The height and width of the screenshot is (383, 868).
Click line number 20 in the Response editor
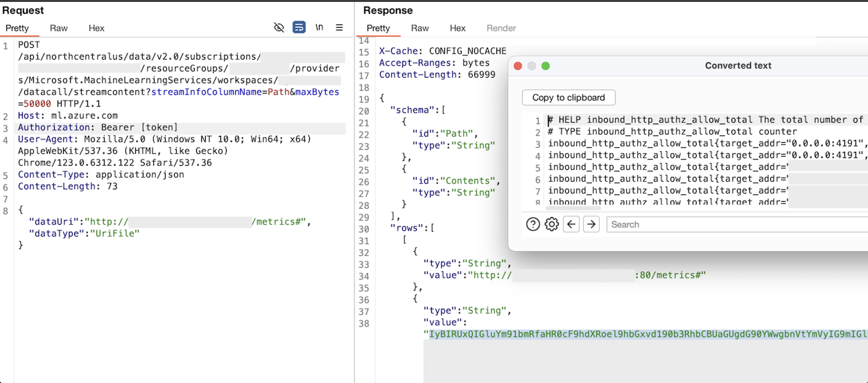click(x=363, y=110)
